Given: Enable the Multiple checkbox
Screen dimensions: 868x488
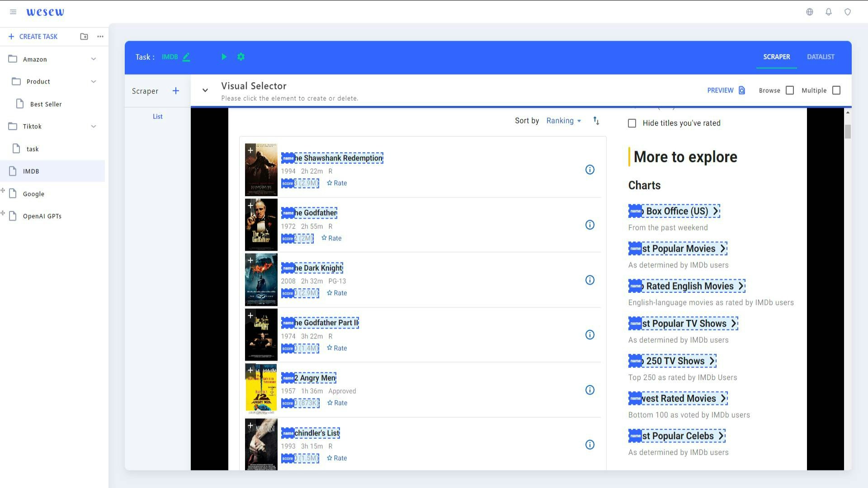Looking at the screenshot, I should pyautogui.click(x=836, y=90).
